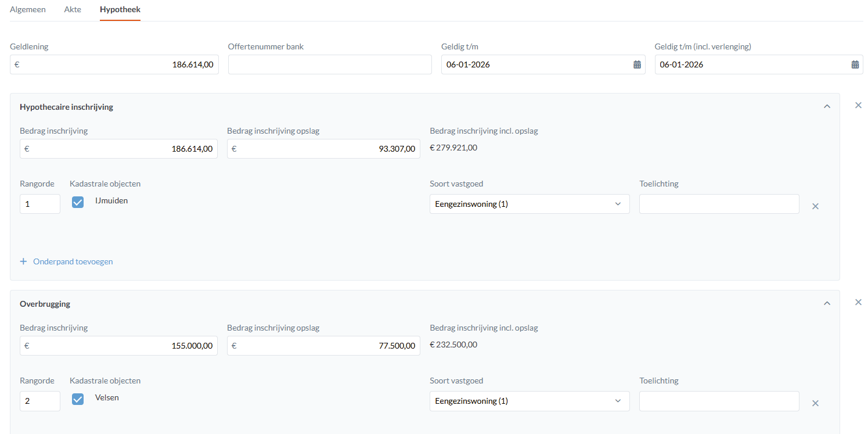Focus the Offertenummer bank field
Screen dimensions: 868x434
(x=330, y=64)
